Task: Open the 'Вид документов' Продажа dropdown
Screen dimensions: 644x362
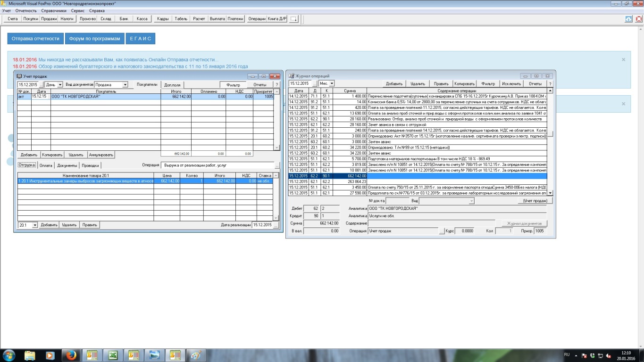Action: [x=125, y=85]
